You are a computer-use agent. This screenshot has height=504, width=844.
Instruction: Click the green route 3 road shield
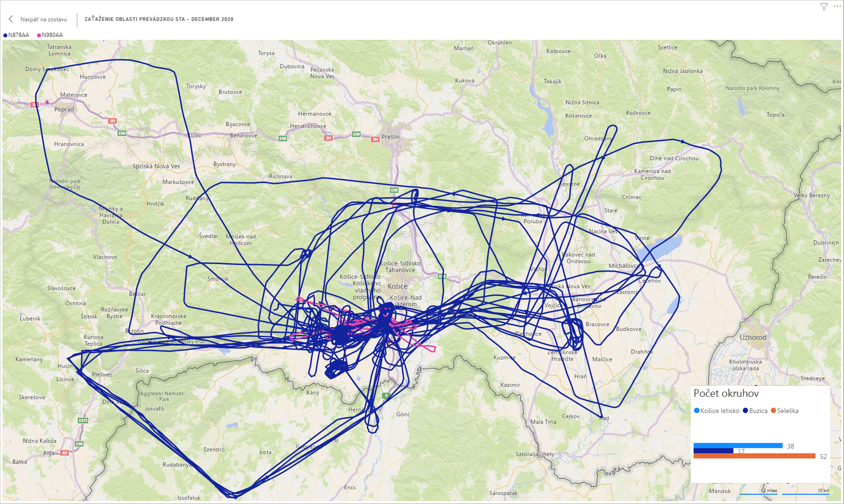click(x=386, y=395)
